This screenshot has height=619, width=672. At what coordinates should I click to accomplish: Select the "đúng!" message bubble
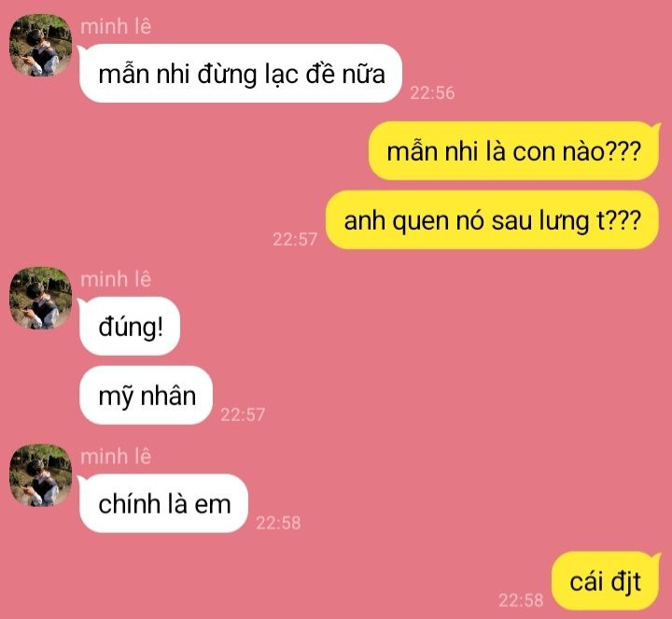tap(130, 326)
